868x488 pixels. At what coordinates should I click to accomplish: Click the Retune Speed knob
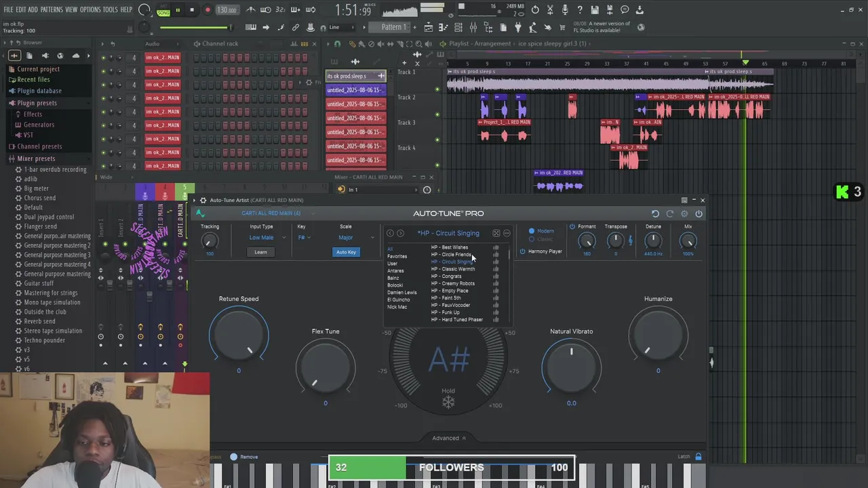point(239,335)
